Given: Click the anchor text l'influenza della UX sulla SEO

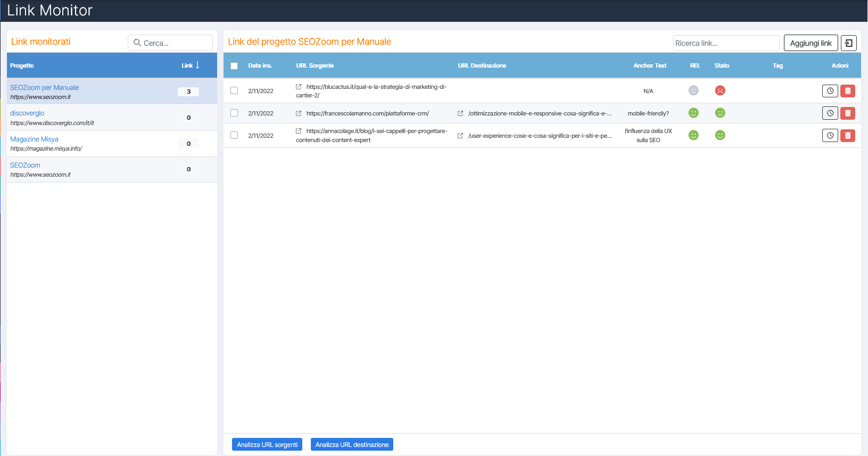Looking at the screenshot, I should (x=648, y=135).
